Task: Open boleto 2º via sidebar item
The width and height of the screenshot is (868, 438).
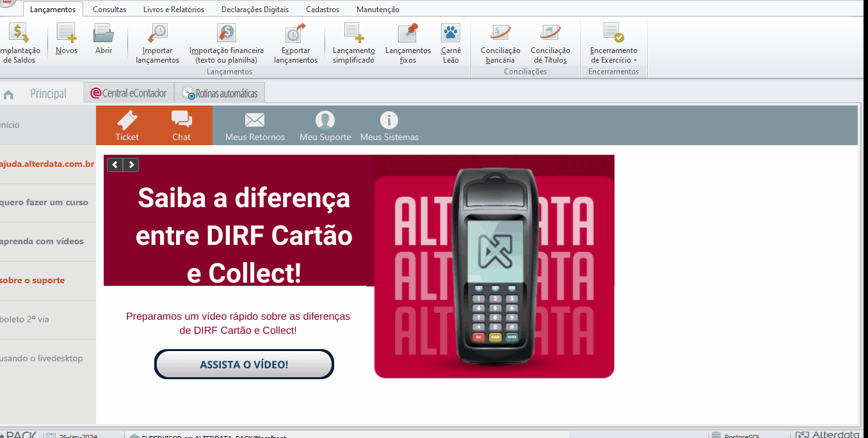Action: coord(48,320)
